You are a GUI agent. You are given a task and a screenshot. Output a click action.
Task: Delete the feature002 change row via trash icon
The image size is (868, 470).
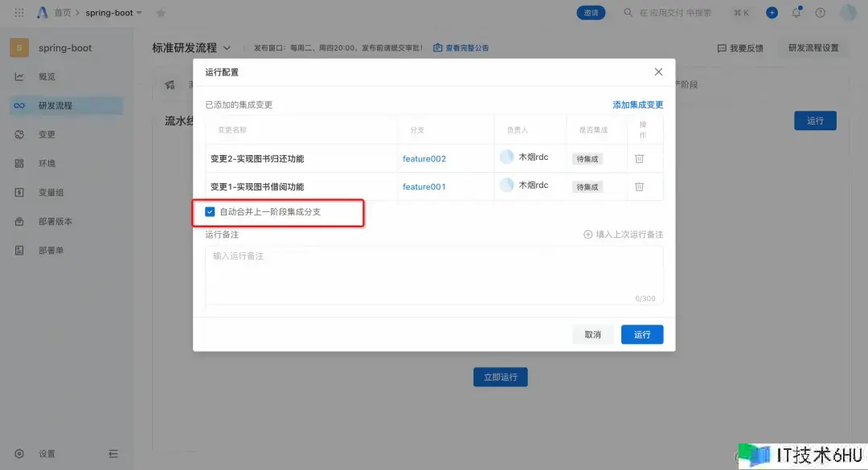click(639, 158)
